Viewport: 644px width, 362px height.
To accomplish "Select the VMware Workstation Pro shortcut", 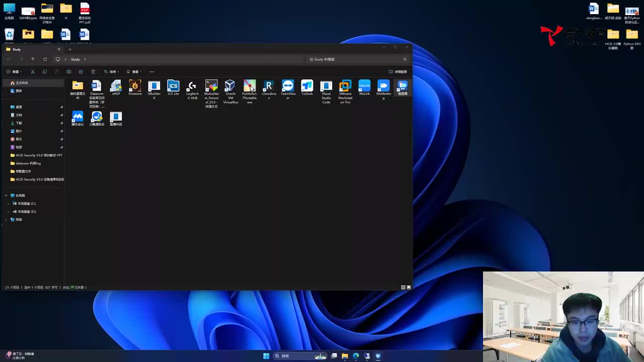I will (345, 92).
